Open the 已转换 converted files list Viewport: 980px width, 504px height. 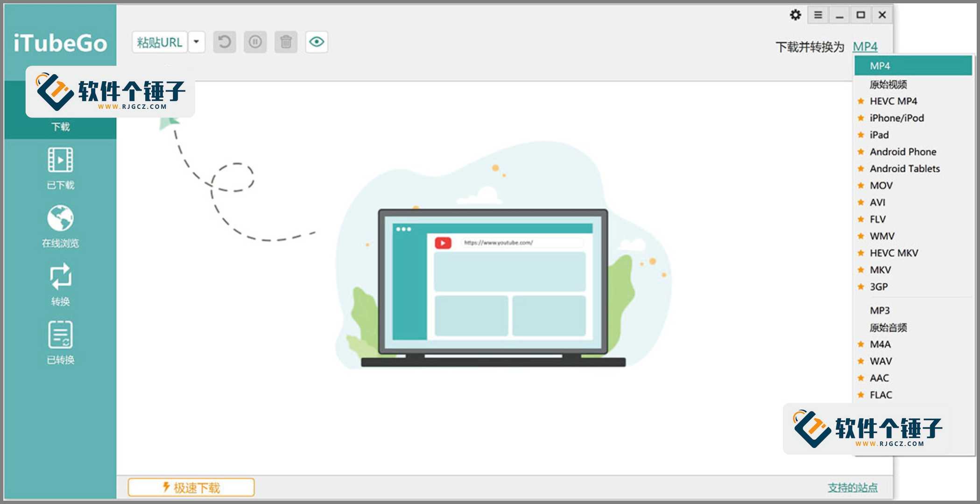60,343
